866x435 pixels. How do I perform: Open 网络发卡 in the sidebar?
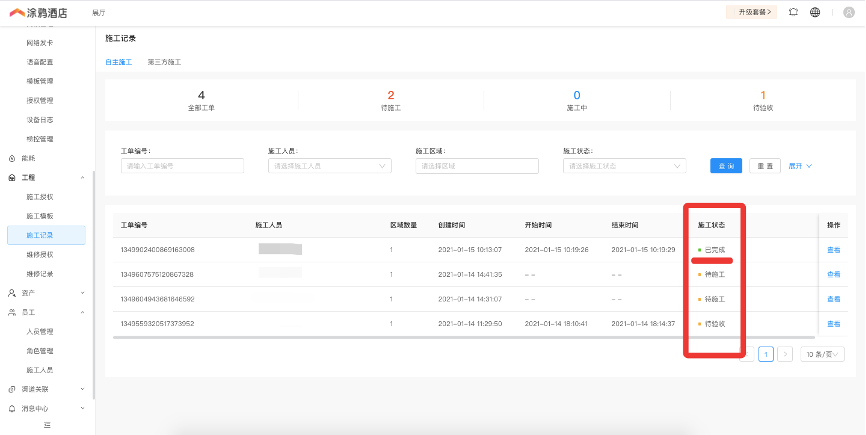tap(40, 43)
